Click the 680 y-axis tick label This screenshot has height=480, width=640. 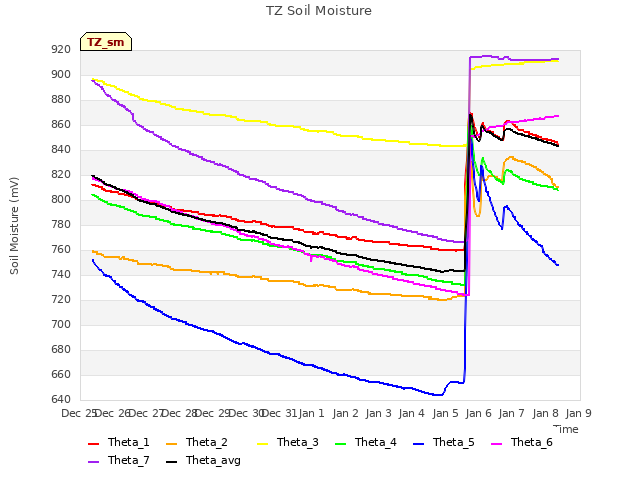click(61, 349)
